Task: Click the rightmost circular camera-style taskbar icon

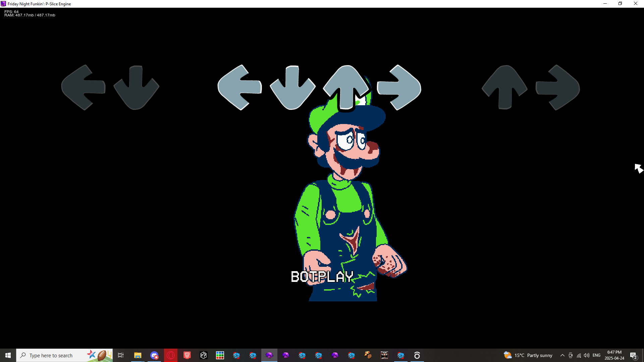Action: [x=417, y=355]
